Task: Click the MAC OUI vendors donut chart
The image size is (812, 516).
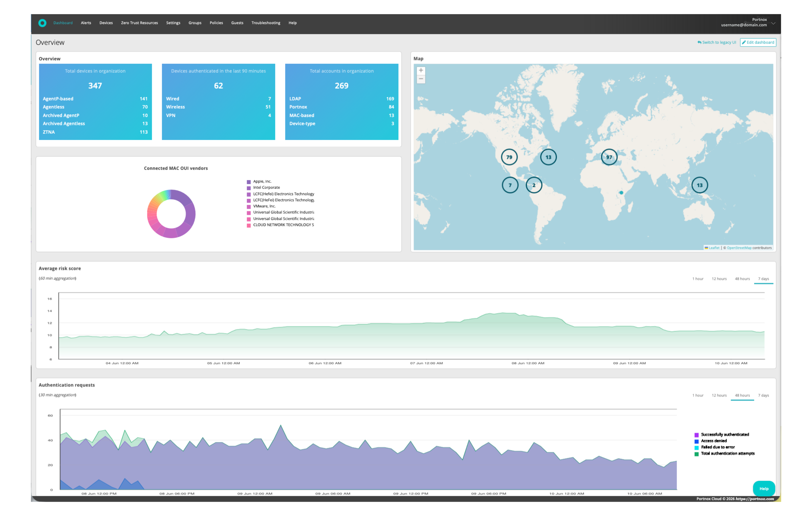Action: pyautogui.click(x=171, y=214)
